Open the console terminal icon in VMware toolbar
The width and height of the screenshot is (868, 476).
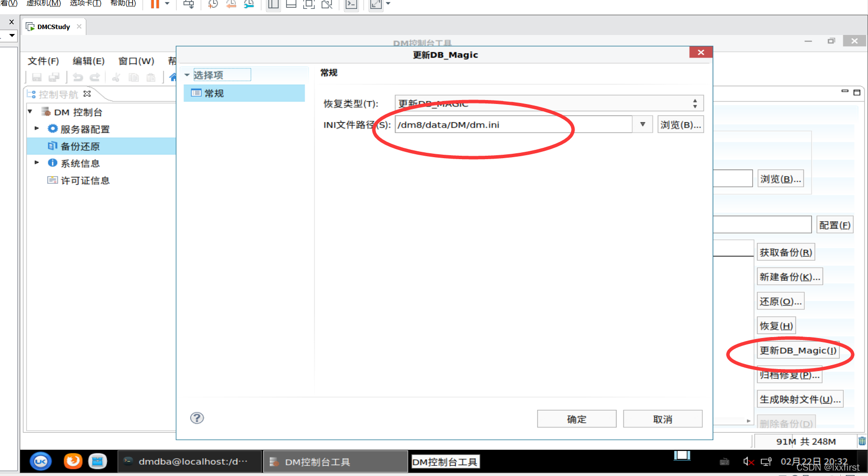[351, 4]
